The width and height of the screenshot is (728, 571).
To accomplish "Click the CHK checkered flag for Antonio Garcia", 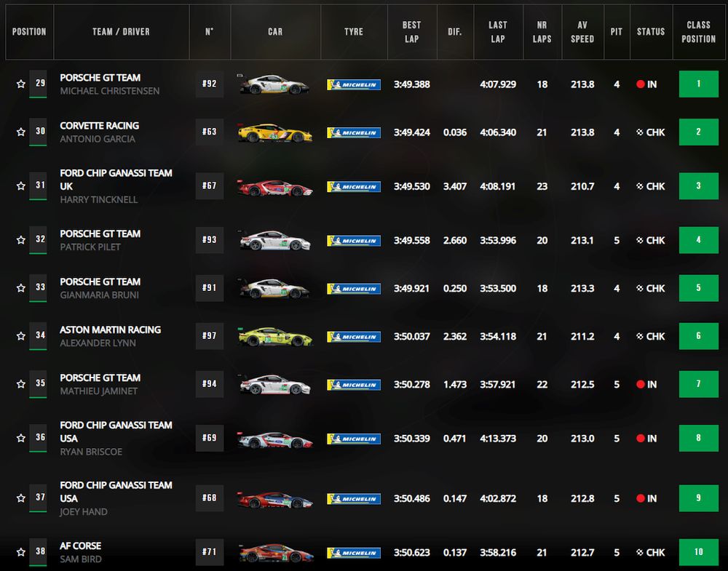I will (x=641, y=132).
